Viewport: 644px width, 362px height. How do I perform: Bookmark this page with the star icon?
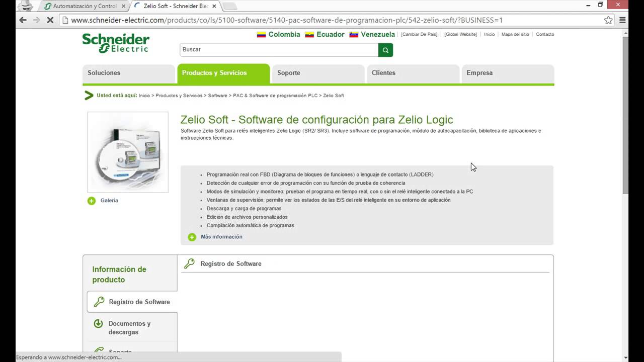point(608,20)
